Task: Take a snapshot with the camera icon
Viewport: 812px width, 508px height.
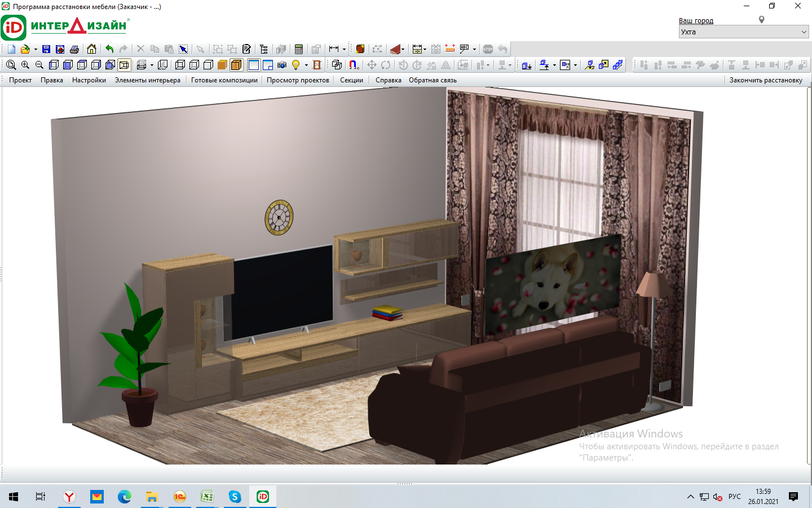Action: 282,65
